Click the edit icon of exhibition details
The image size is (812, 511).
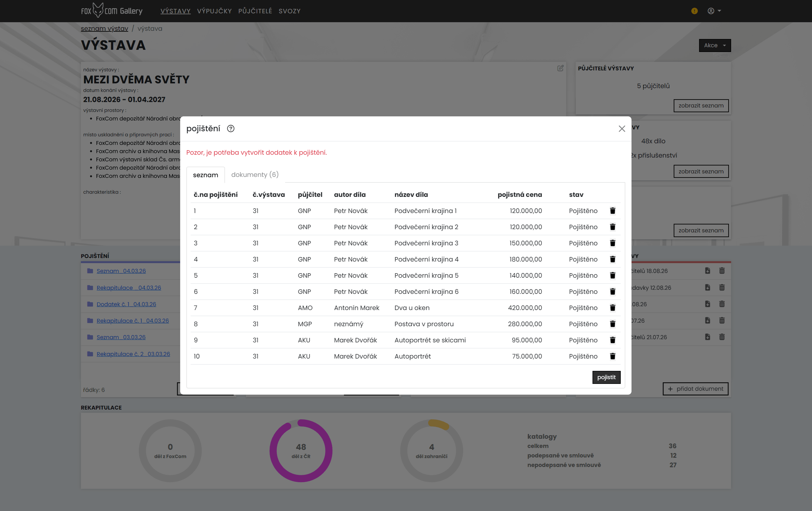pyautogui.click(x=560, y=68)
